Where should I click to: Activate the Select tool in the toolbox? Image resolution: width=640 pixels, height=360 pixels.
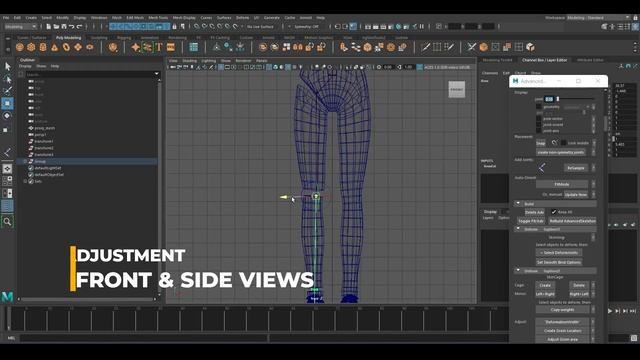point(7,67)
